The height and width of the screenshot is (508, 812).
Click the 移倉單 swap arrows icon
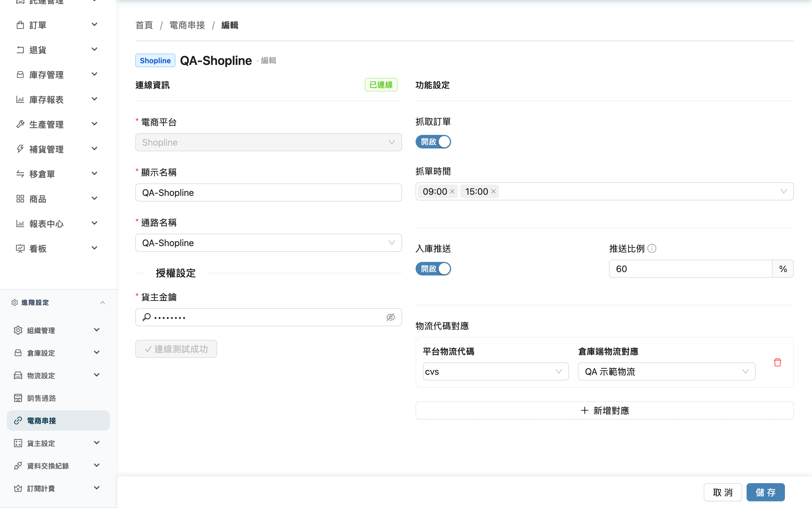click(20, 174)
